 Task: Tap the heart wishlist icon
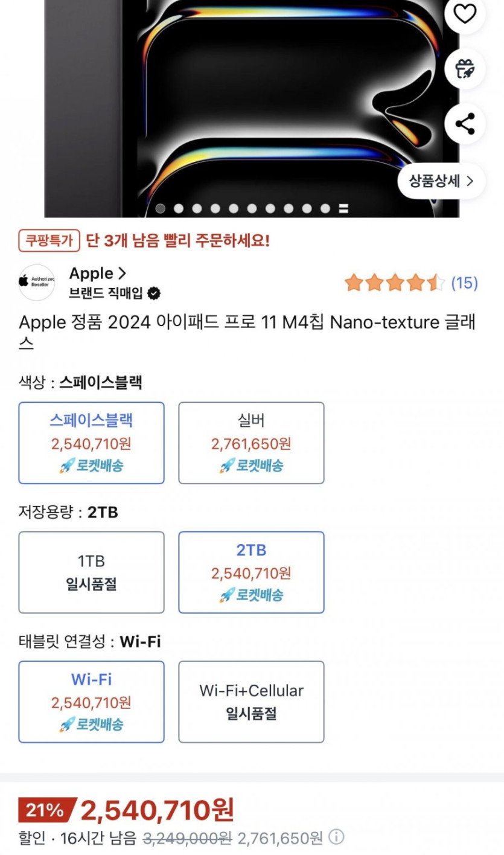coord(464,14)
